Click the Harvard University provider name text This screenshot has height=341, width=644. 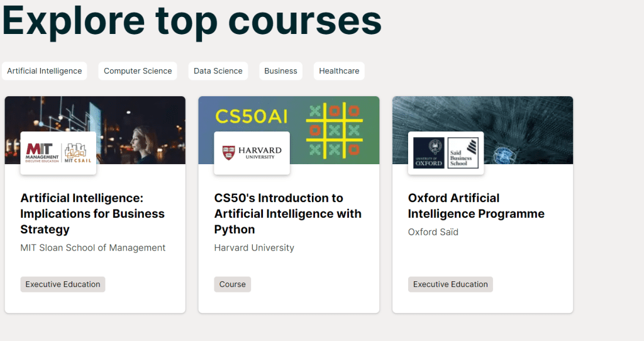pos(254,248)
